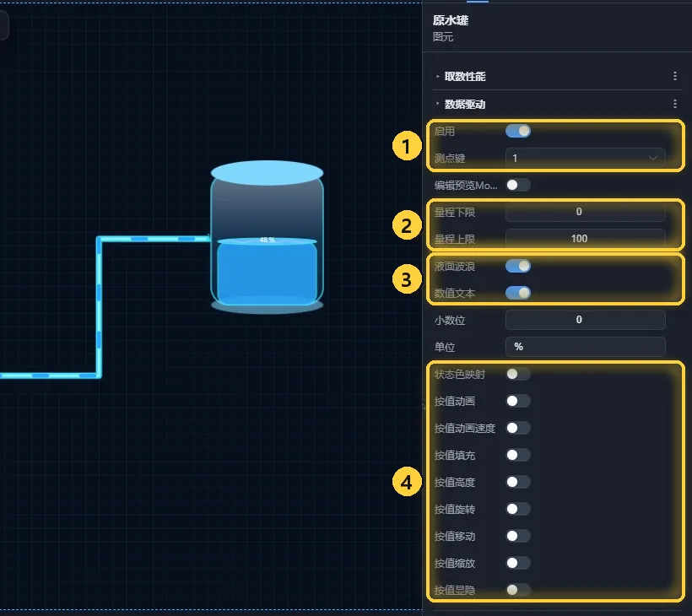Viewport: 692px width, 616px height.
Task: Click the 单位 input field
Action: click(x=585, y=347)
